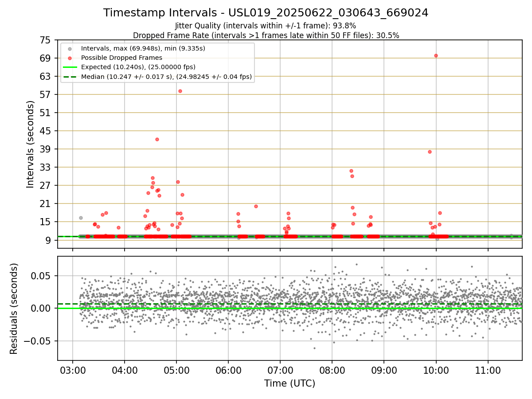The image size is (532, 399).
Task: Click the y-axis tick label '39'
Action: click(x=46, y=149)
